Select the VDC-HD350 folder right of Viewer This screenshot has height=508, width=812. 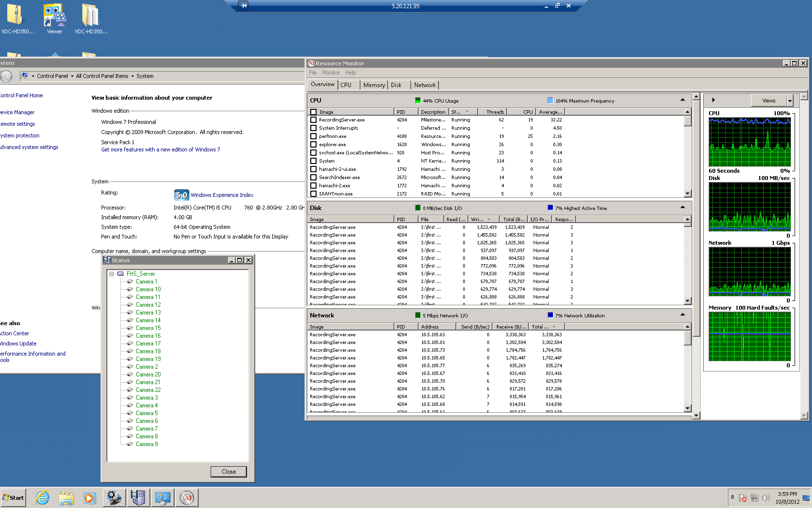(91, 19)
